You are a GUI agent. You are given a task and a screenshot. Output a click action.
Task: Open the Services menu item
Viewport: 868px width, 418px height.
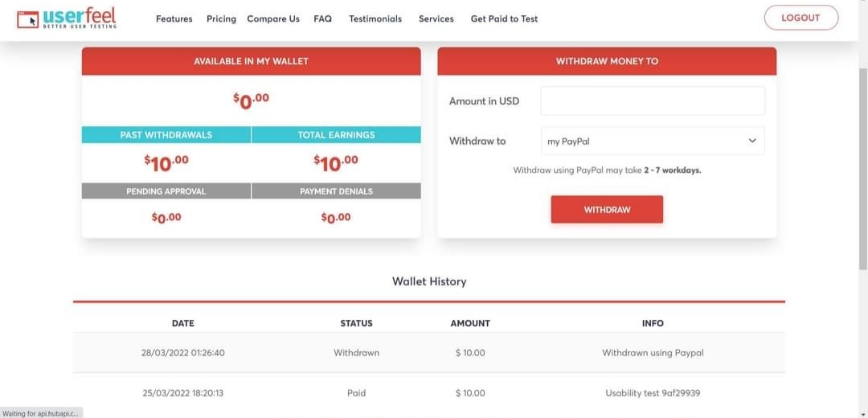[436, 18]
